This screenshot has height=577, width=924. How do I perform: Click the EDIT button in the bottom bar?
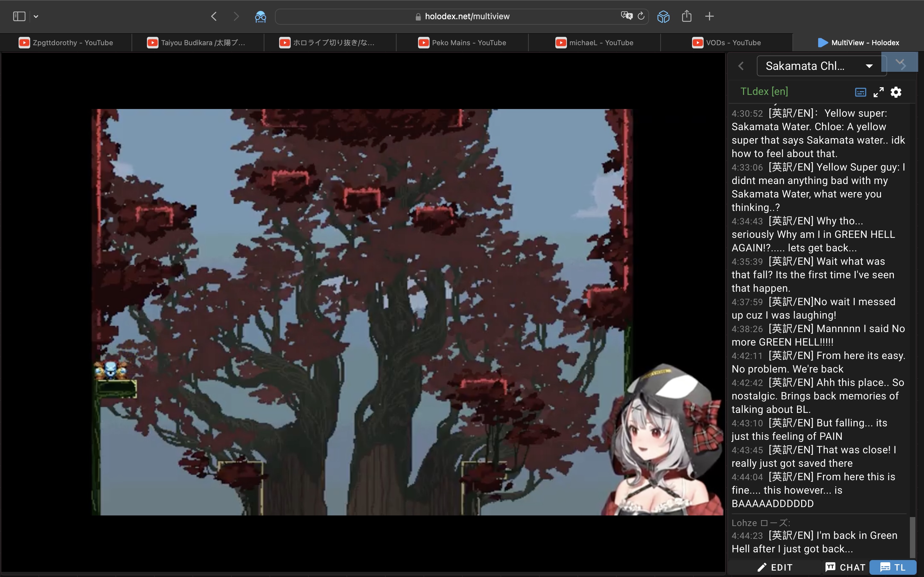(x=775, y=567)
